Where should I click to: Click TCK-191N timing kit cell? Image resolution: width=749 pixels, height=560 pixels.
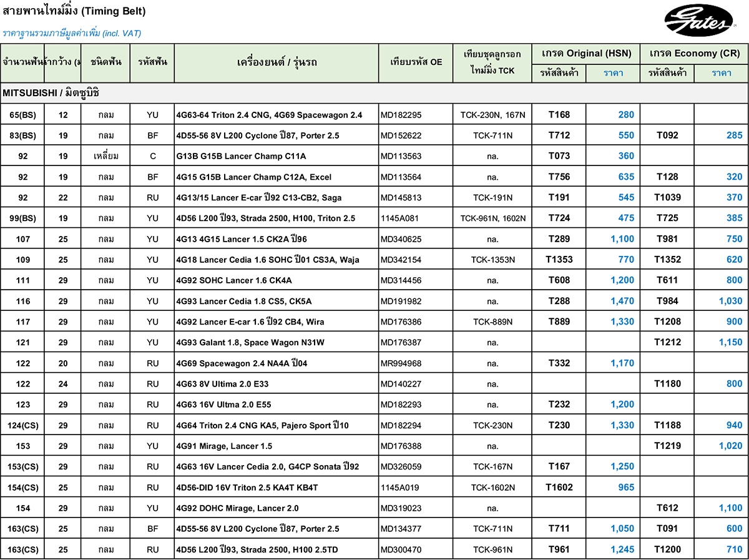pos(492,198)
